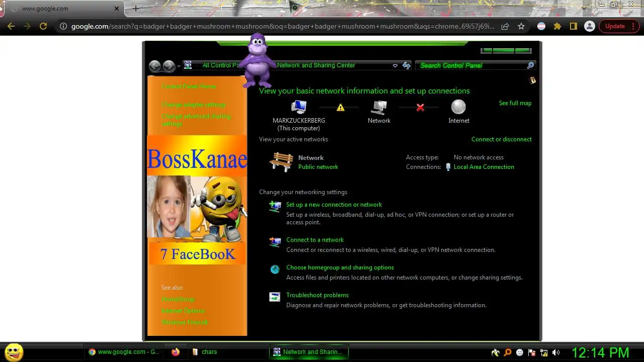Focus the Chrome address bar URL

[283, 26]
